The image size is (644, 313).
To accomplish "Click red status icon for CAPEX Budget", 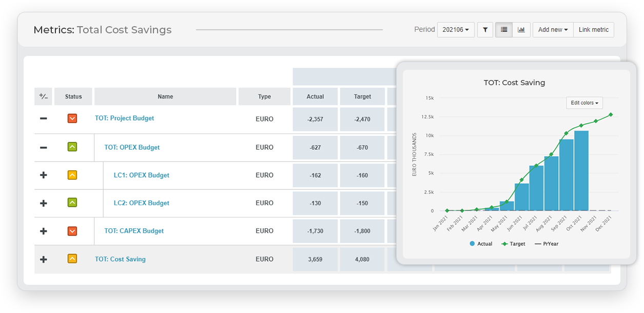I will [x=72, y=231].
